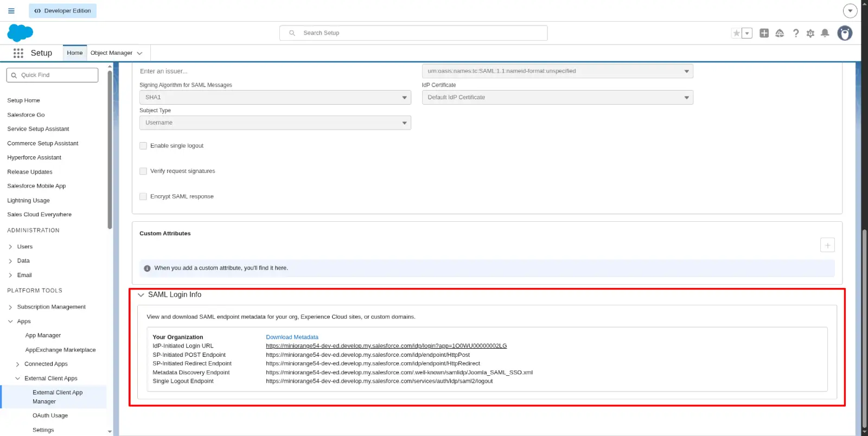Viewport: 868px width, 436px height.
Task: Check Verify request signatures
Action: point(143,171)
